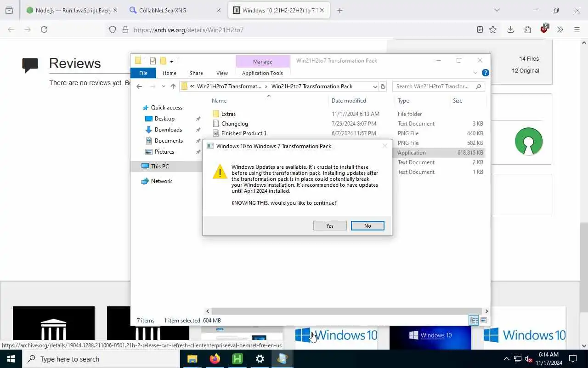The width and height of the screenshot is (588, 368).
Task: Select Network in the navigation pane
Action: 161,181
